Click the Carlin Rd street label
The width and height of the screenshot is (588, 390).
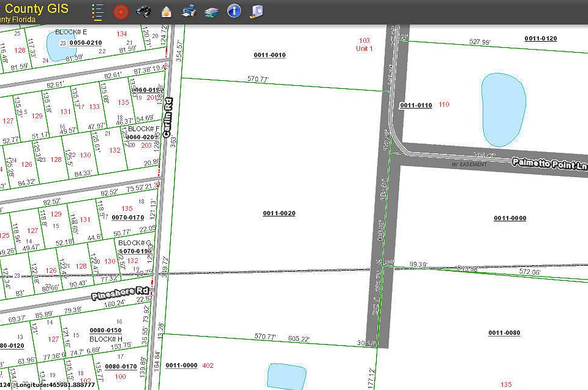167,118
